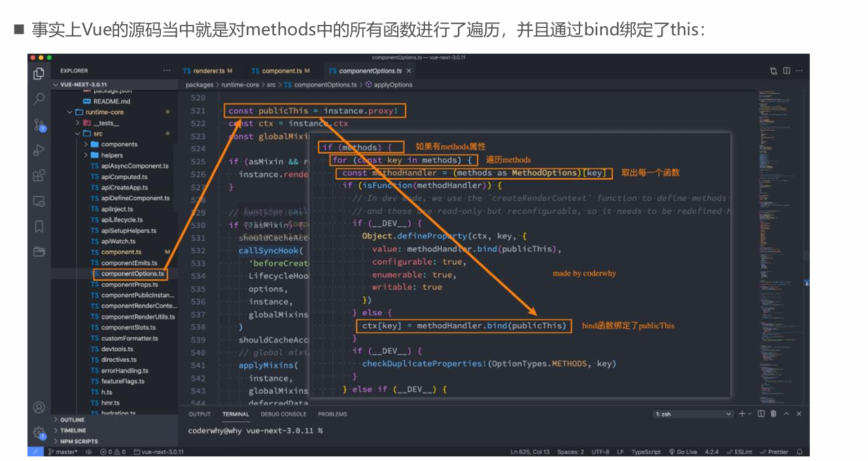
Task: Kill the terminal with the trash icon
Action: tap(774, 414)
